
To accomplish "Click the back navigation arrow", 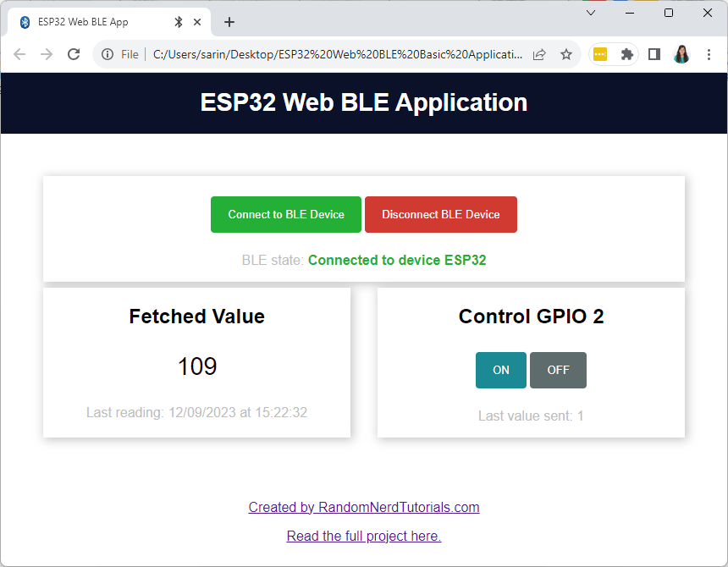I will click(x=19, y=54).
